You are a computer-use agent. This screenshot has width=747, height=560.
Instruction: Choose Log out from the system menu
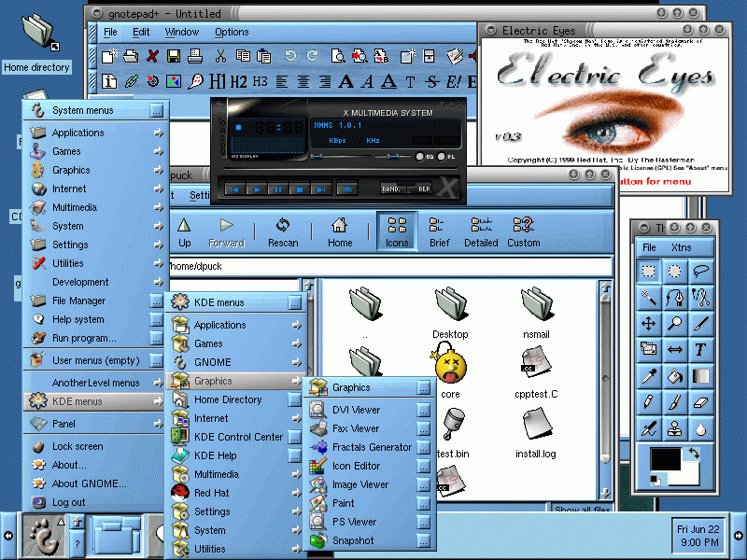[95, 502]
